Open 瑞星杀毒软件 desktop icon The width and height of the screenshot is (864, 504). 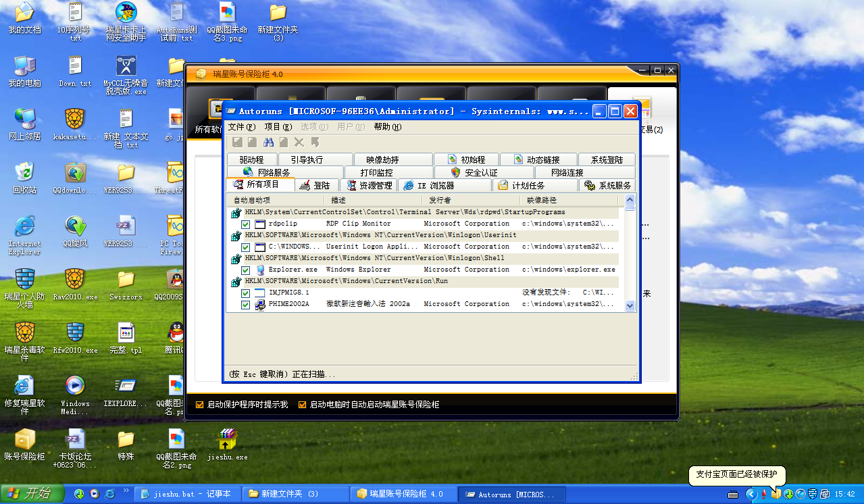click(24, 342)
